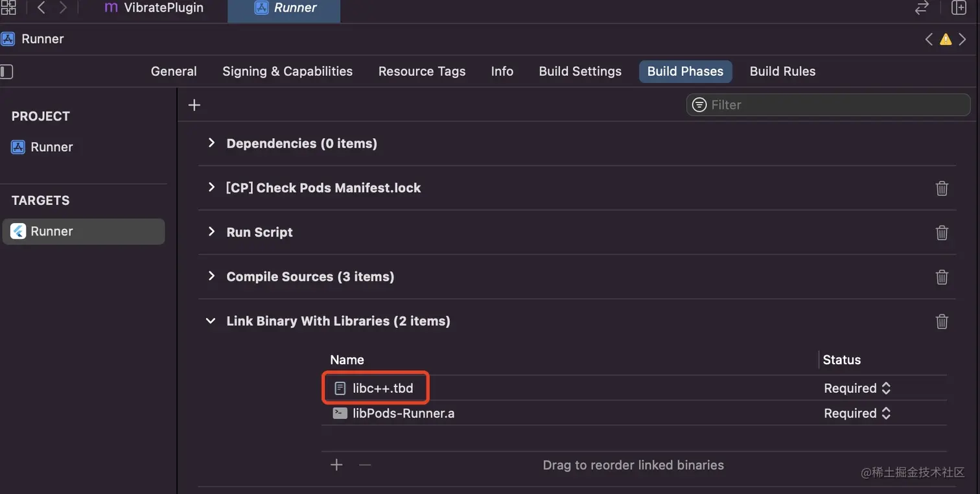This screenshot has width=980, height=494.
Task: Add a new editor pane
Action: [x=959, y=8]
